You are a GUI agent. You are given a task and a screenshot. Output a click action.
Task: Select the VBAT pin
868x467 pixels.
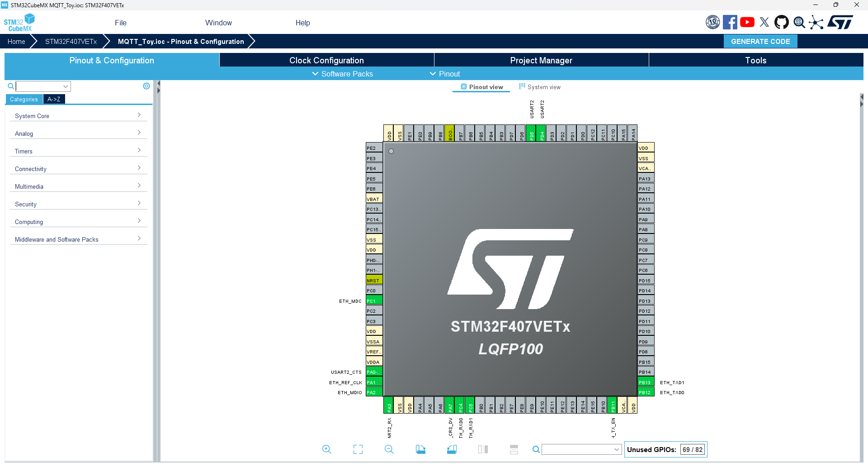click(x=374, y=199)
